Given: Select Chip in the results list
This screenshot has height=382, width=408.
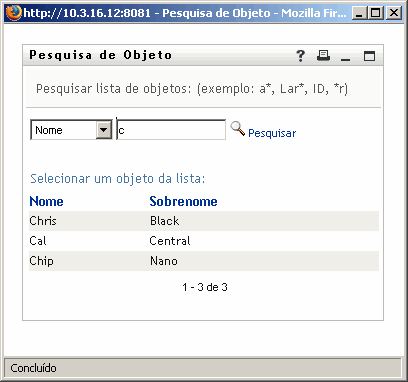Looking at the screenshot, I should coord(41,261).
